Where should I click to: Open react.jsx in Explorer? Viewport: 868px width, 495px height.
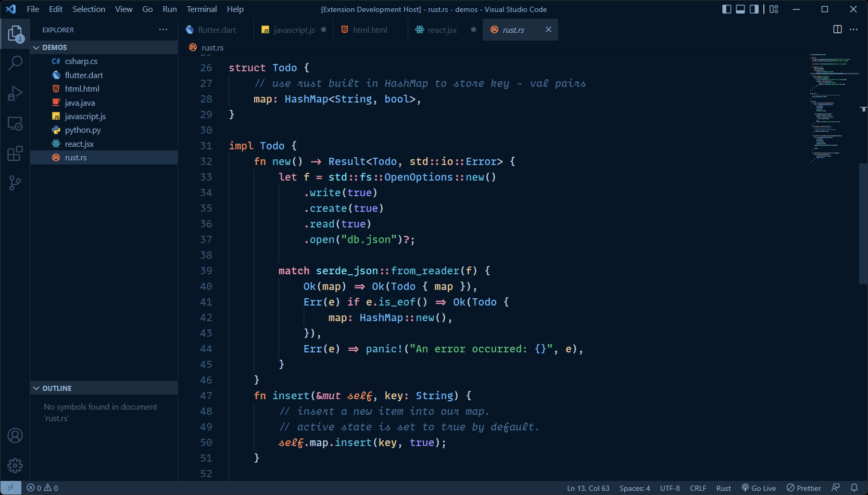click(104, 144)
